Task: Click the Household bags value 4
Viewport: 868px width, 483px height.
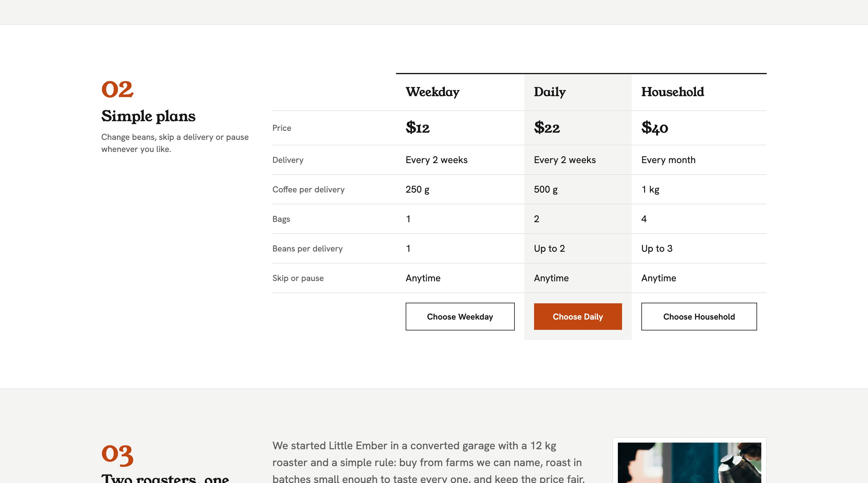Action: tap(644, 219)
